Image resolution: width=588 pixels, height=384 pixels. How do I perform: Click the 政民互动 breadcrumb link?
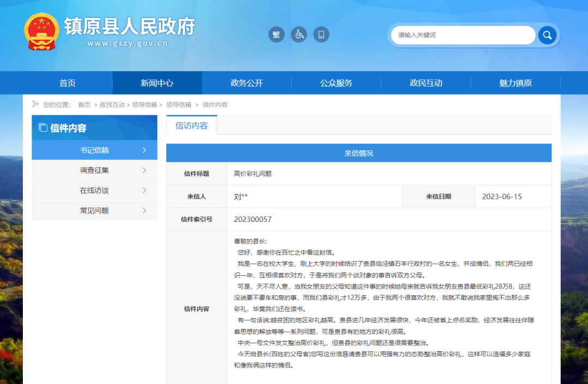pos(112,105)
